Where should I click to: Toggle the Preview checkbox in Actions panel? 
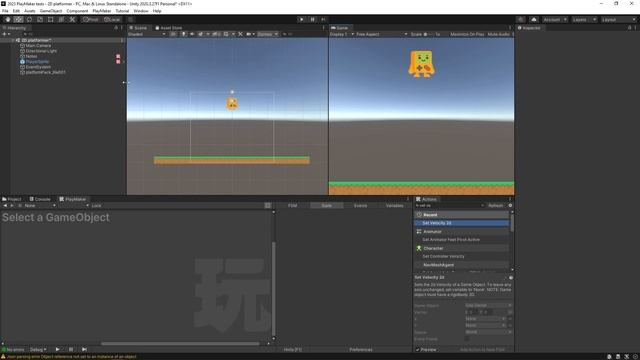point(418,350)
